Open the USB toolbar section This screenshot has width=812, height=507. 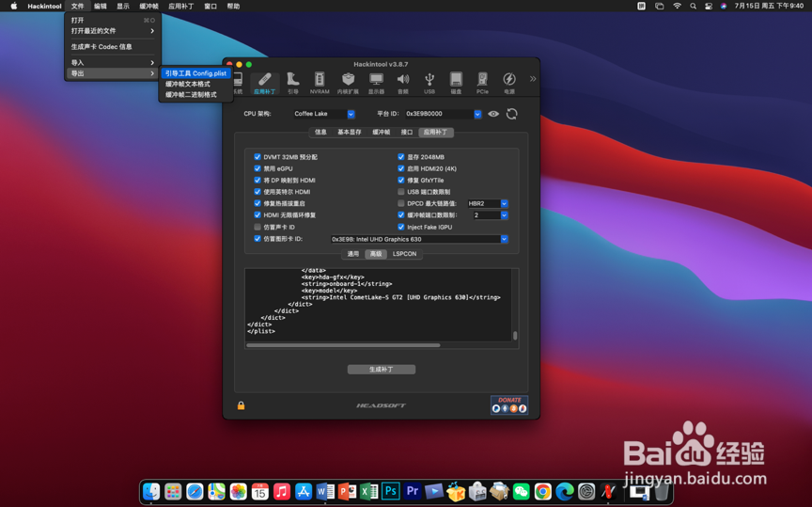click(x=429, y=83)
